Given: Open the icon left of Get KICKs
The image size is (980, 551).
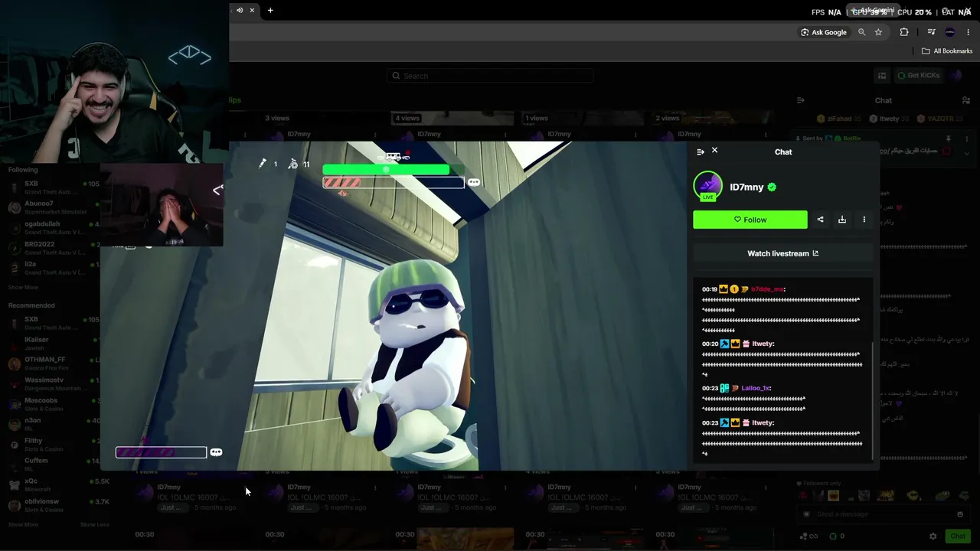Looking at the screenshot, I should point(882,75).
